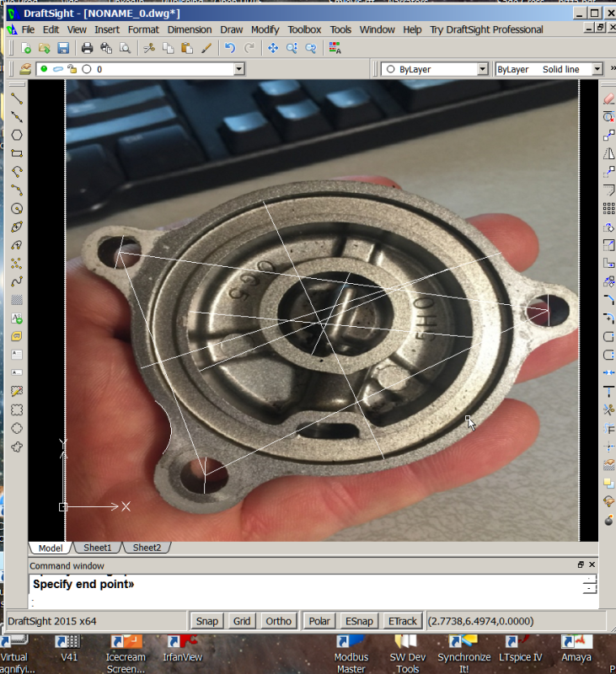Viewport: 616px width, 674px height.
Task: Select the Spline draw tool
Action: pyautogui.click(x=17, y=282)
